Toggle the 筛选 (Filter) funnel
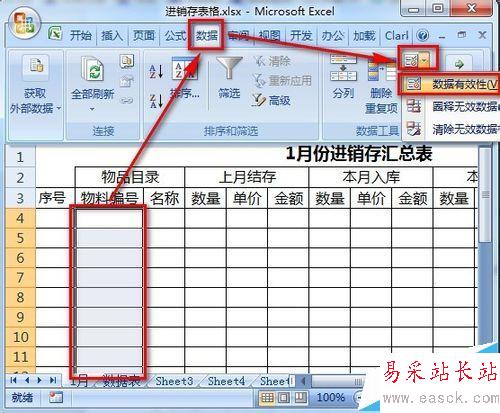This screenshot has width=500, height=413. (x=229, y=78)
